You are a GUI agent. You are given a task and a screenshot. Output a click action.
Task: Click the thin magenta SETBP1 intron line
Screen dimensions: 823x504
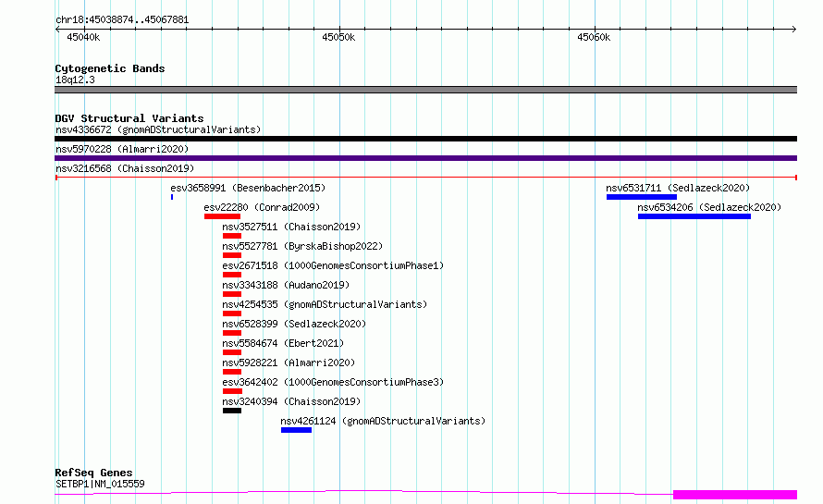point(363,491)
